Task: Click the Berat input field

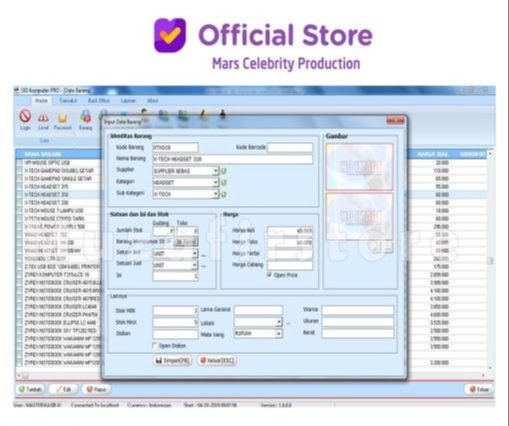Action: pyautogui.click(x=357, y=333)
